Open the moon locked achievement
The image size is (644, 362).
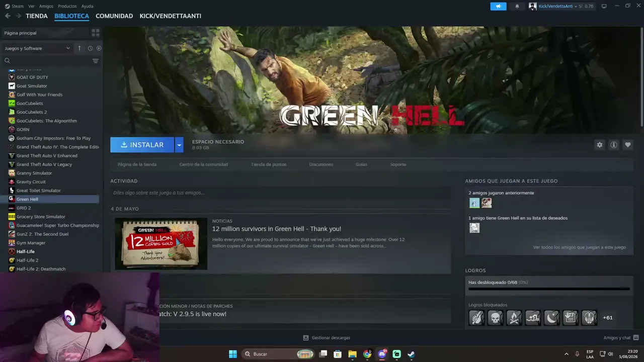(x=551, y=318)
